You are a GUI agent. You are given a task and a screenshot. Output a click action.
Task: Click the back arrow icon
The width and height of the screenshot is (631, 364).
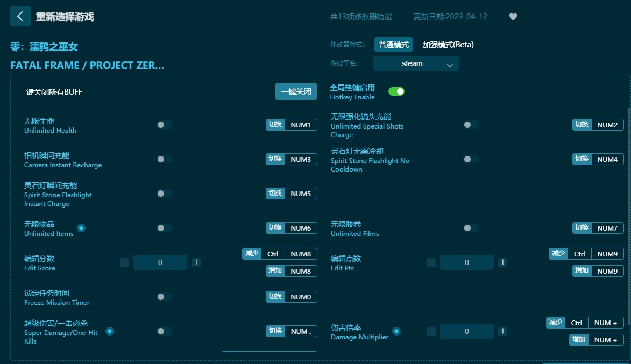pyautogui.click(x=20, y=16)
